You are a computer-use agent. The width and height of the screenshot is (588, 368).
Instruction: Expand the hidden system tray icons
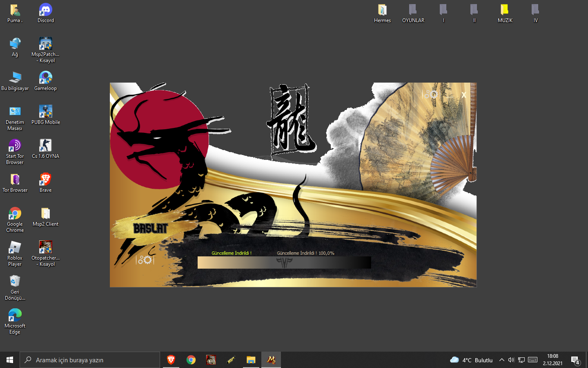tap(501, 360)
